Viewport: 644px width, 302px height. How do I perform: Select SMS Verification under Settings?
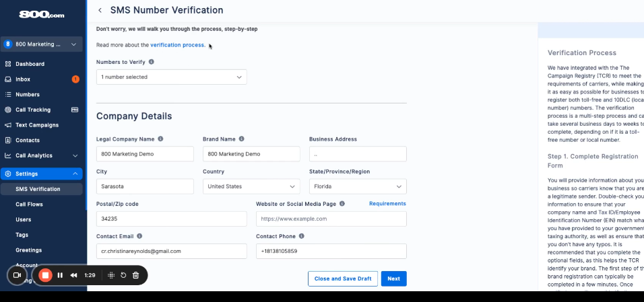42,189
